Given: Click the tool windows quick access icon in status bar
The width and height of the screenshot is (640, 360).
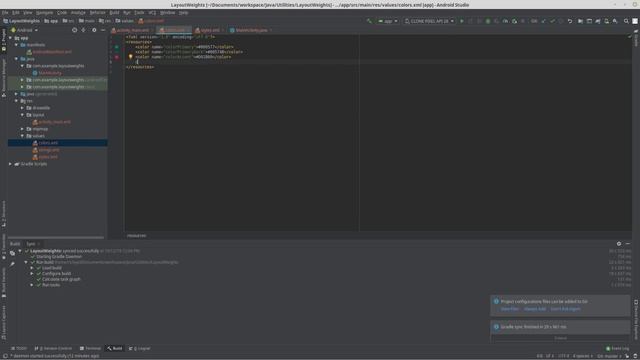Looking at the screenshot, I should (x=5, y=356).
